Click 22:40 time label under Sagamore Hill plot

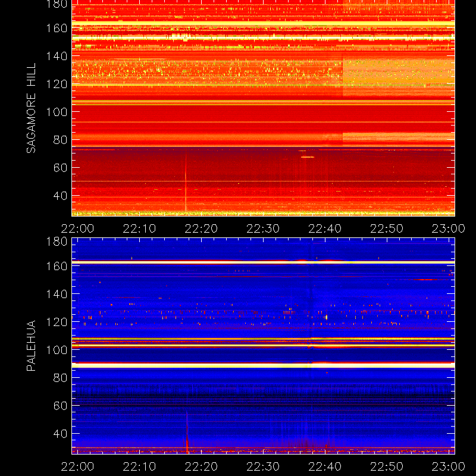(x=325, y=228)
